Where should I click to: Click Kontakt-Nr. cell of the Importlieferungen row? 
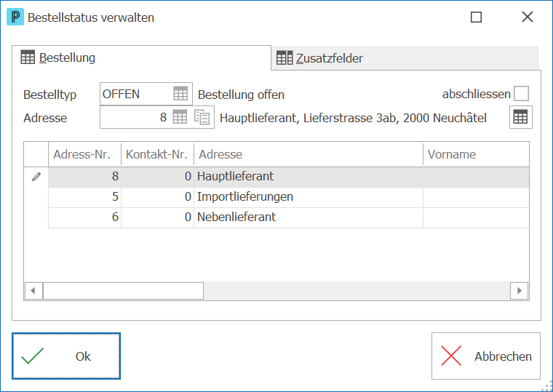[157, 197]
